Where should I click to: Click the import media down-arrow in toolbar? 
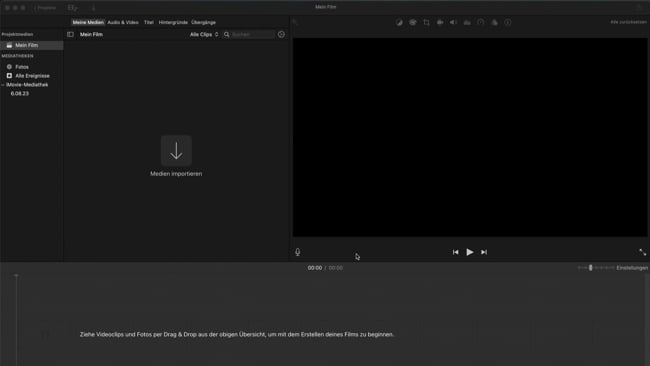(94, 8)
